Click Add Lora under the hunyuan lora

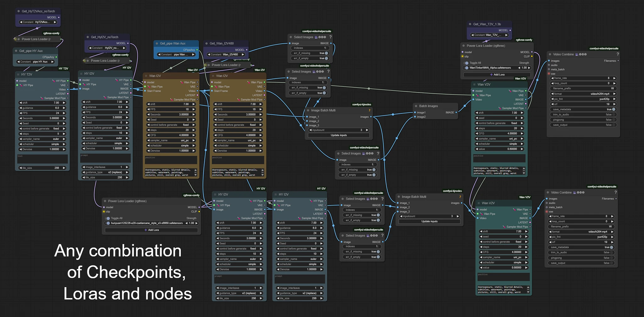[151, 230]
